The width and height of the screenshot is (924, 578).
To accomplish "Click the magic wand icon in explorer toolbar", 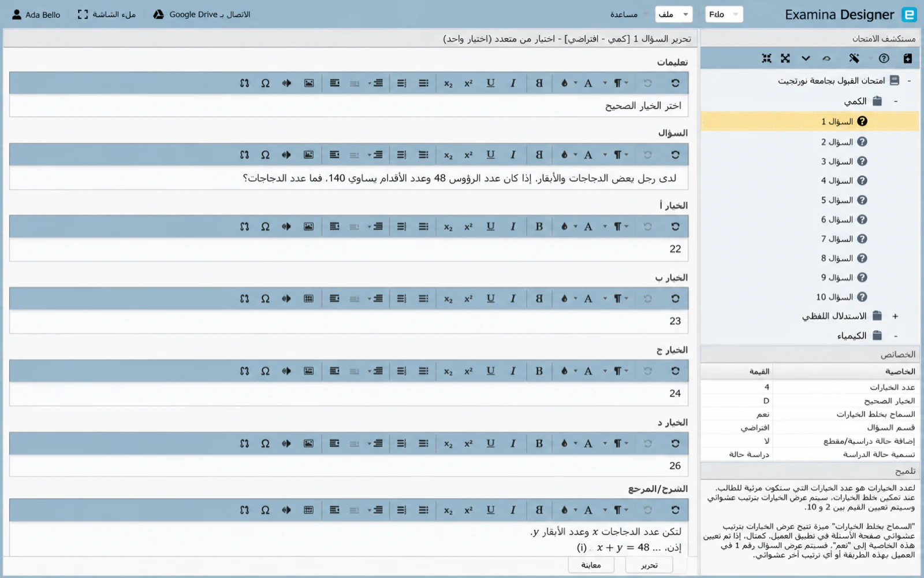I will coord(854,58).
